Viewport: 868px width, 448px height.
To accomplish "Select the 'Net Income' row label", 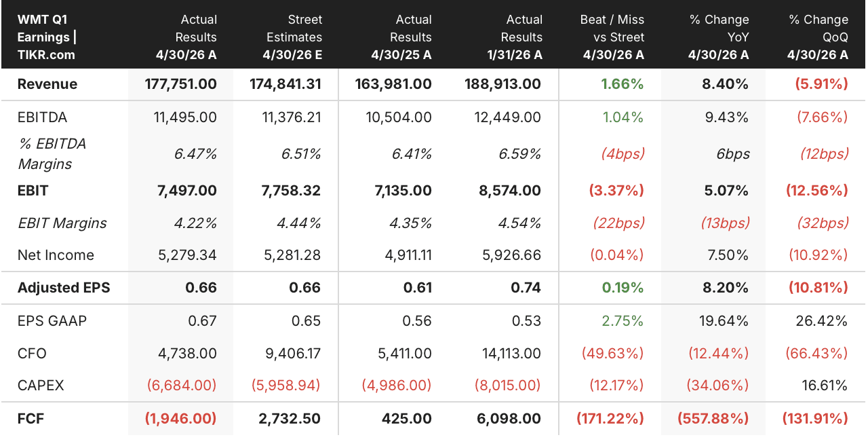I will click(56, 255).
